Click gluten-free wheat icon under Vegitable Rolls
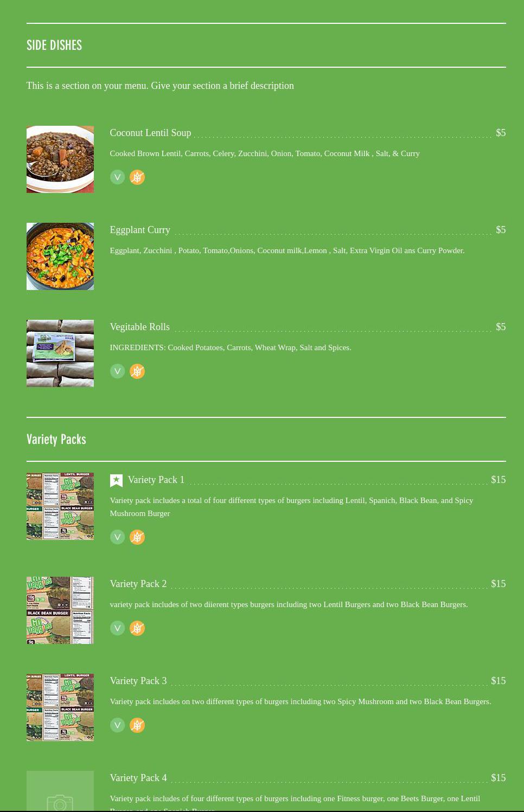Image resolution: width=524 pixels, height=812 pixels. pos(137,371)
